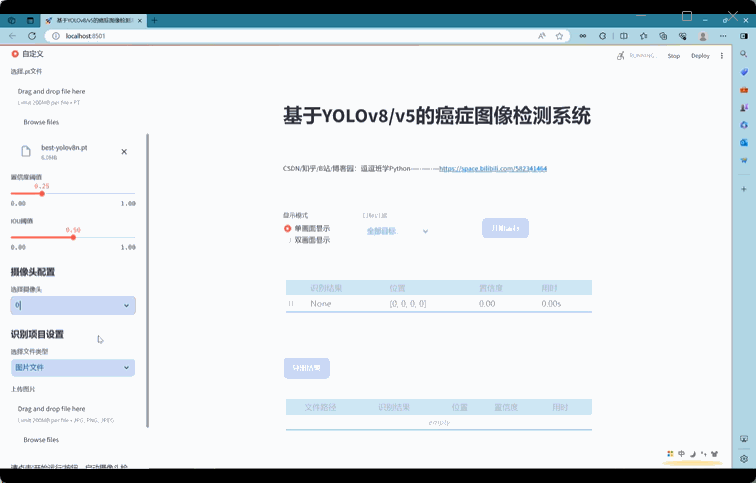
Task: Open Streamlit three-dot main menu
Action: click(722, 56)
